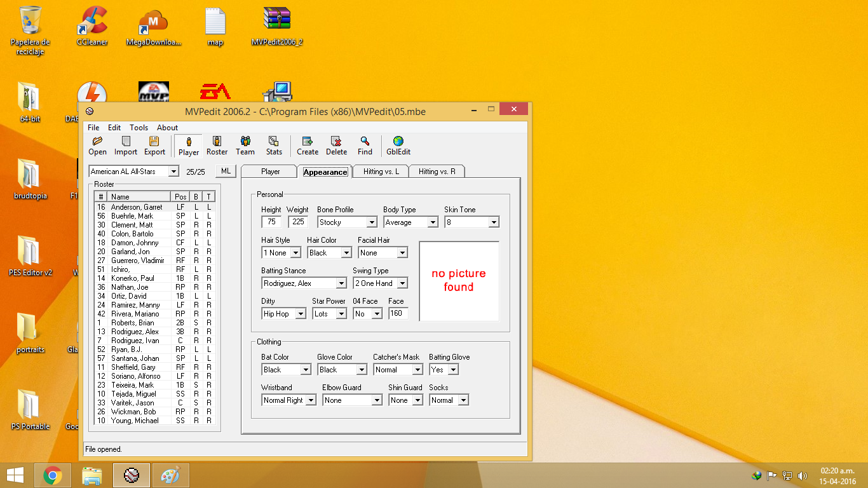
Task: Open Papelera de reciclaje desktop icon
Action: coord(30,30)
